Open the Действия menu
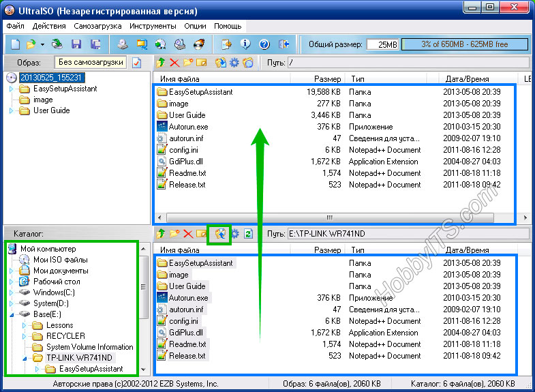Image resolution: width=535 pixels, height=392 pixels. 49,26
